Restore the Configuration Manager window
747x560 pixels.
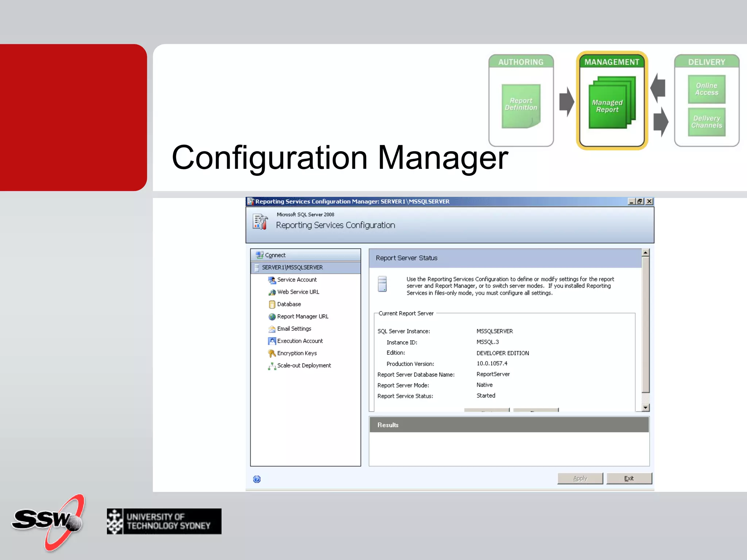click(x=640, y=201)
